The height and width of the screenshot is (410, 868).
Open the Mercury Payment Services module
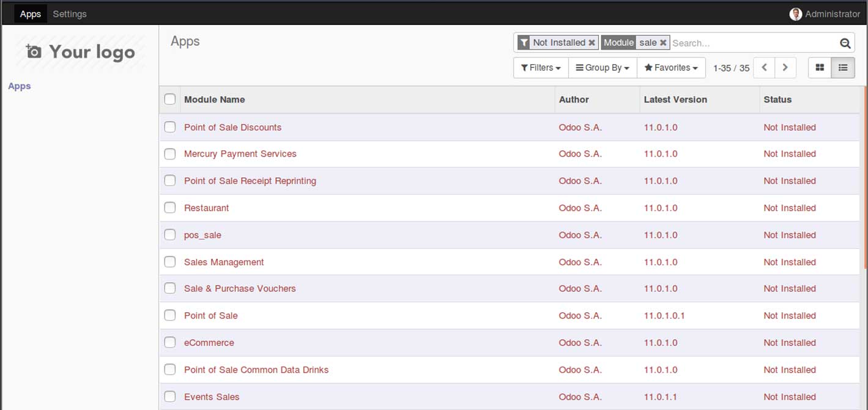(240, 154)
